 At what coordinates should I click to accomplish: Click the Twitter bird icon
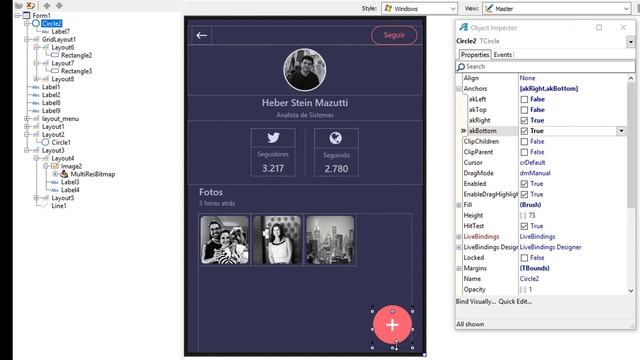point(273,138)
